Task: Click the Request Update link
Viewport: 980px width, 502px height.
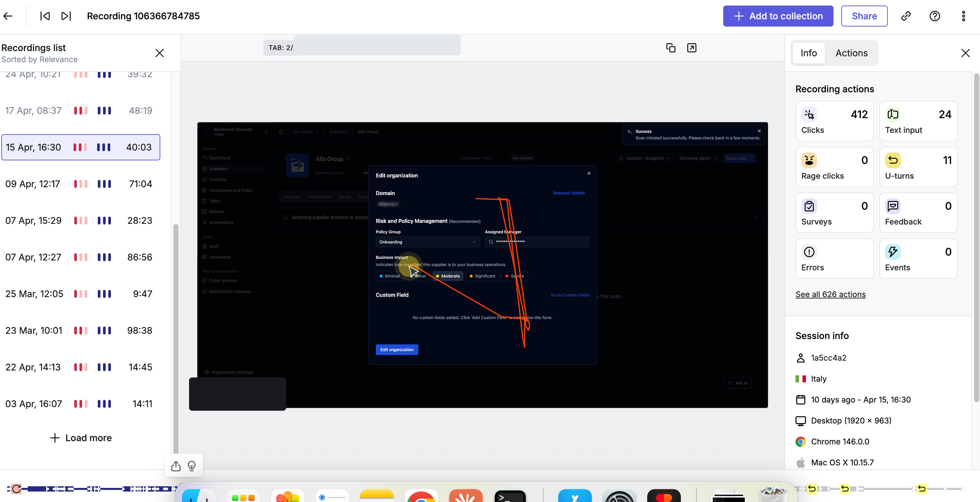Action: (x=569, y=193)
